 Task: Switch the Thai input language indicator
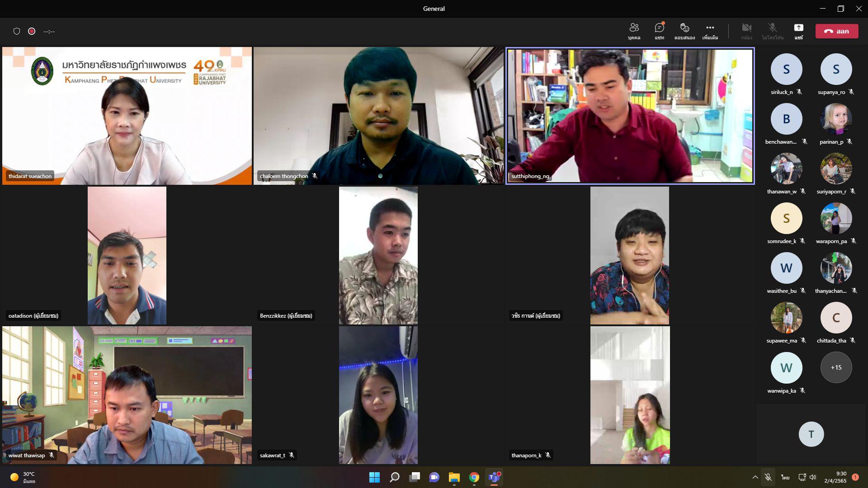[x=785, y=477]
